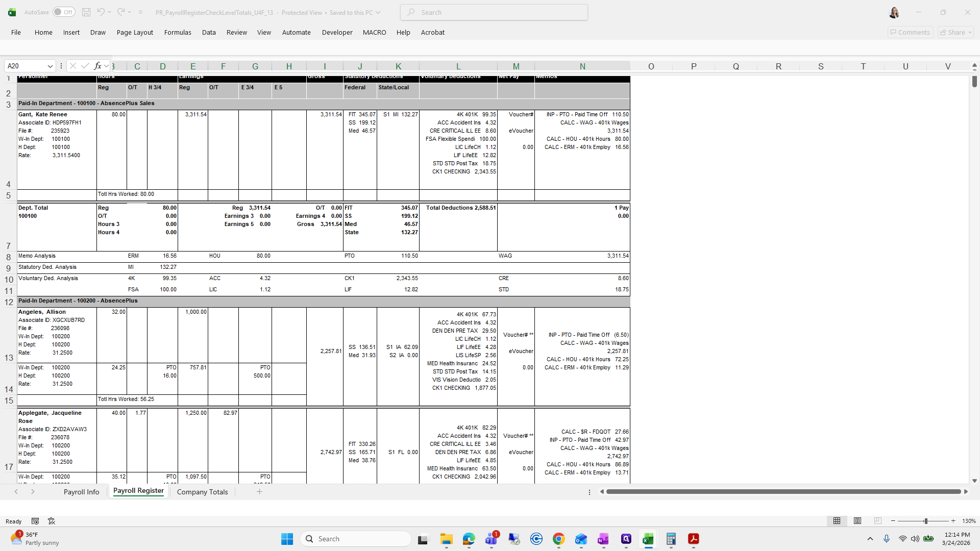Click the Accessibility checker status bar icon
This screenshot has width=980, height=551.
coord(52,521)
